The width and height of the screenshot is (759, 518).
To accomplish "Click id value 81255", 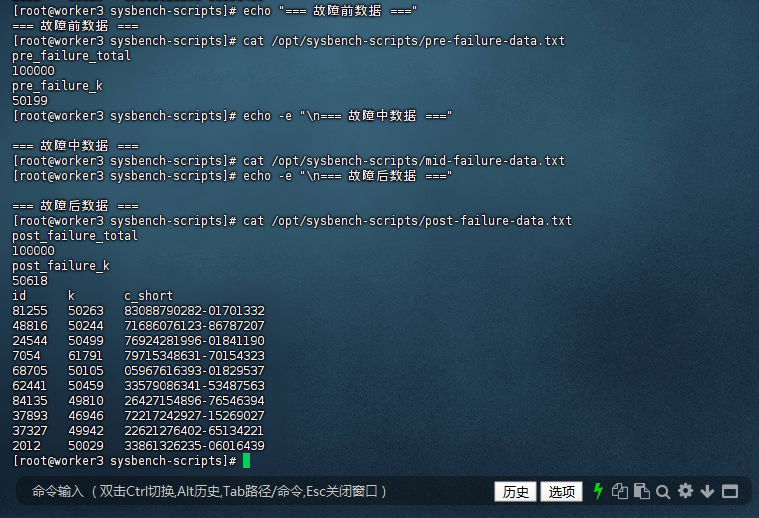I will click(30, 311).
